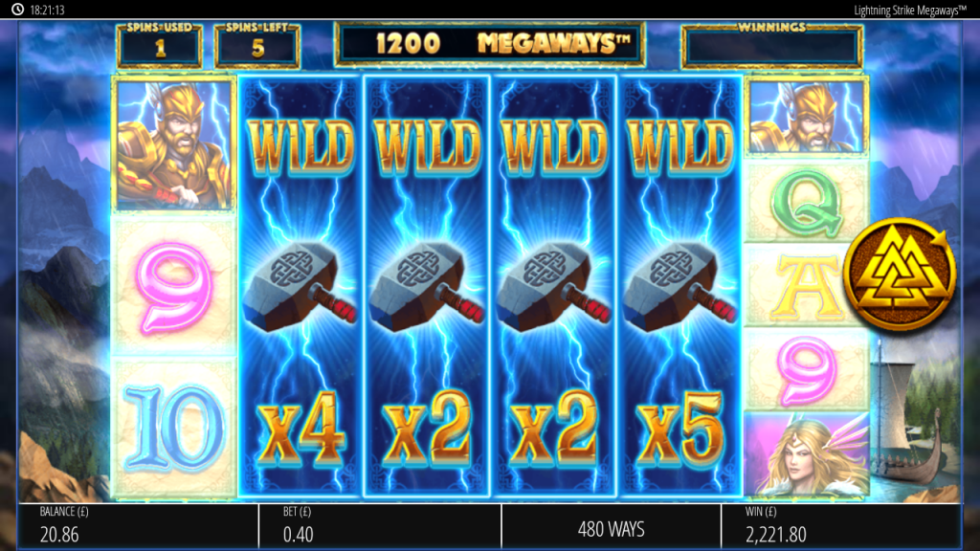The image size is (980, 551).
Task: Click the Balance display
Action: click(x=138, y=526)
